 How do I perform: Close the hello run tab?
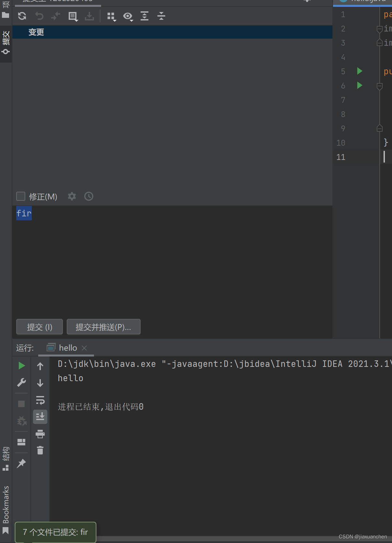click(x=84, y=348)
